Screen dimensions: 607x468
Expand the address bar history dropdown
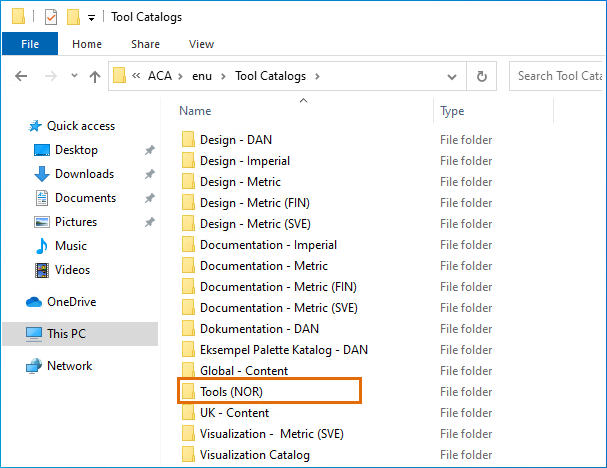click(453, 76)
